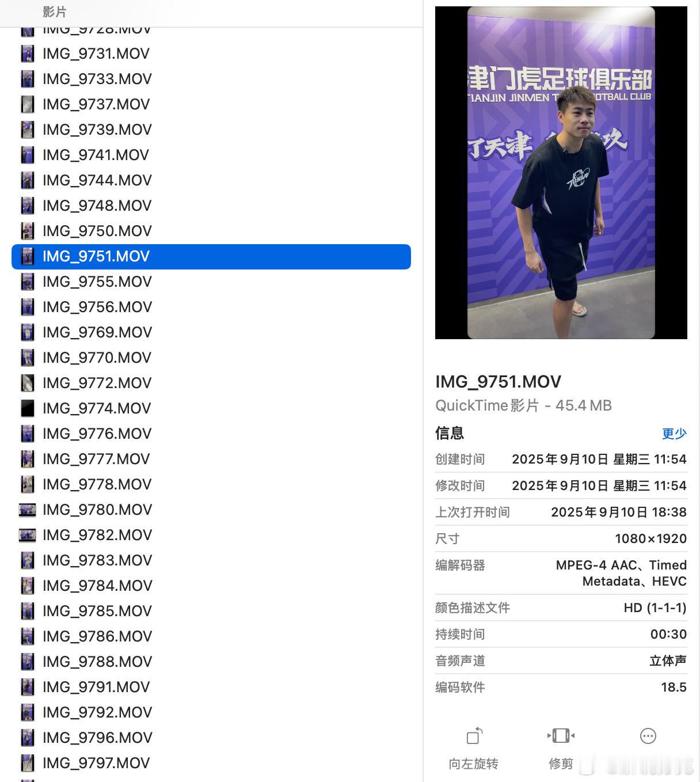The height and width of the screenshot is (782, 700).
Task: Click the file icon of IMG_9772.MOV
Action: tap(28, 383)
